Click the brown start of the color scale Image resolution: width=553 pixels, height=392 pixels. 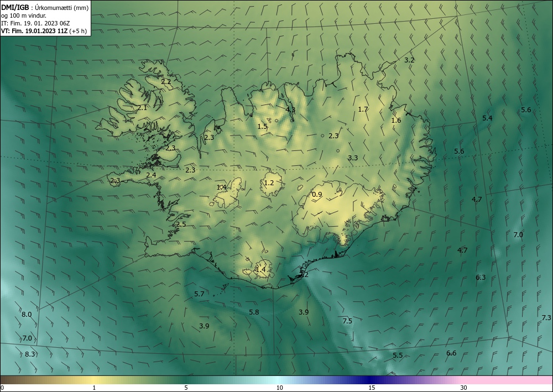[11, 380]
